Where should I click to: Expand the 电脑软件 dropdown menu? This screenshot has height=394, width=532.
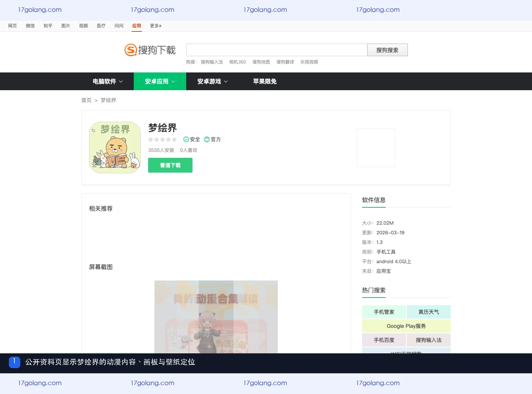click(x=108, y=81)
